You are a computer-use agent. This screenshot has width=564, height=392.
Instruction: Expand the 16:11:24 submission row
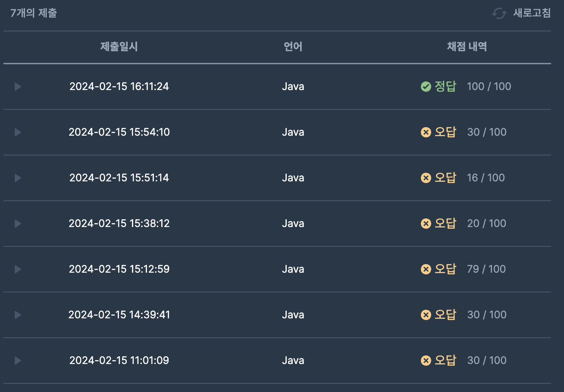tap(18, 87)
